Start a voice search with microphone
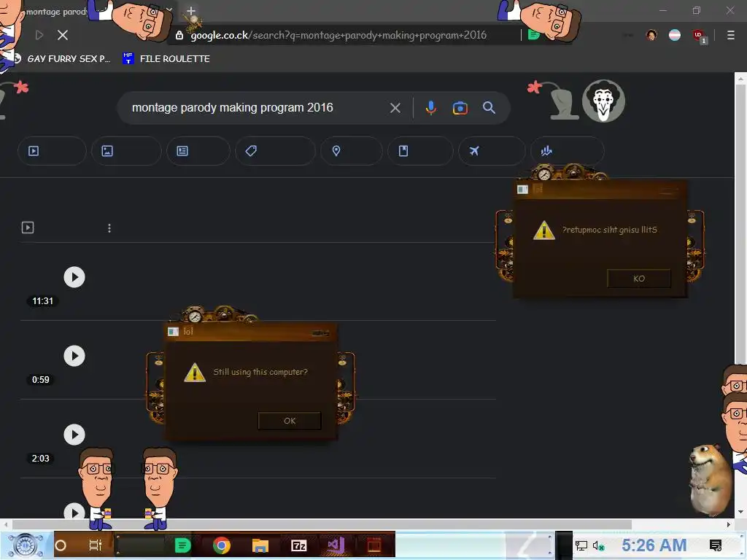The image size is (747, 560). pyautogui.click(x=430, y=108)
